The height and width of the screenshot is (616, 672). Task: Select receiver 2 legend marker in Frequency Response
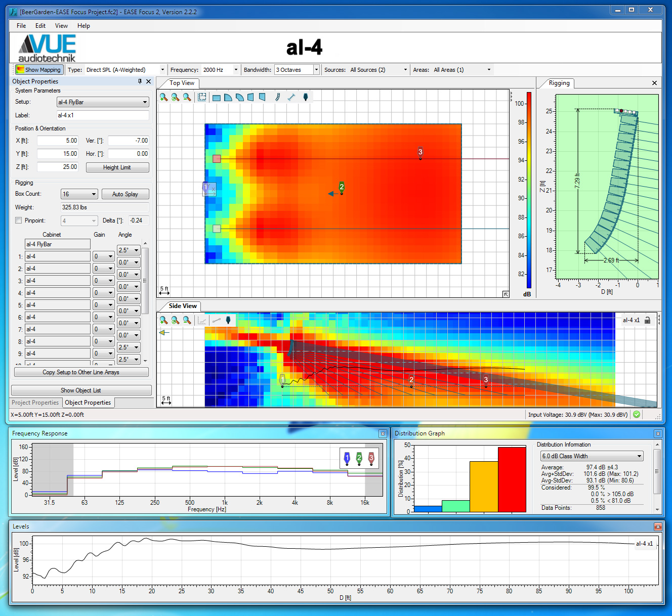[359, 458]
